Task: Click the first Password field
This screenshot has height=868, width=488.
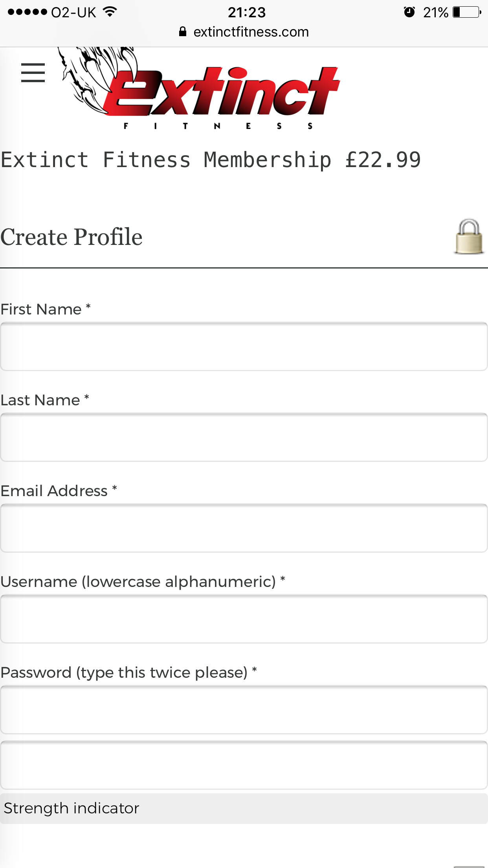Action: pos(244,710)
